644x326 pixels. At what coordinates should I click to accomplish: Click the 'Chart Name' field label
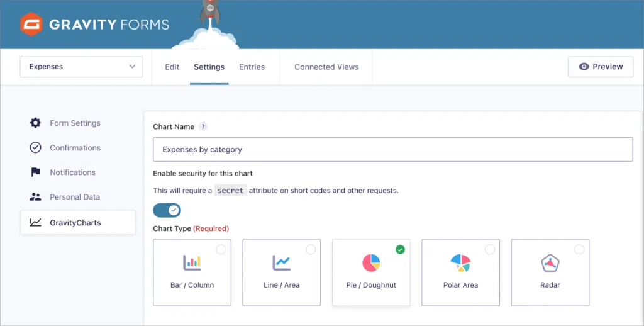click(x=174, y=126)
